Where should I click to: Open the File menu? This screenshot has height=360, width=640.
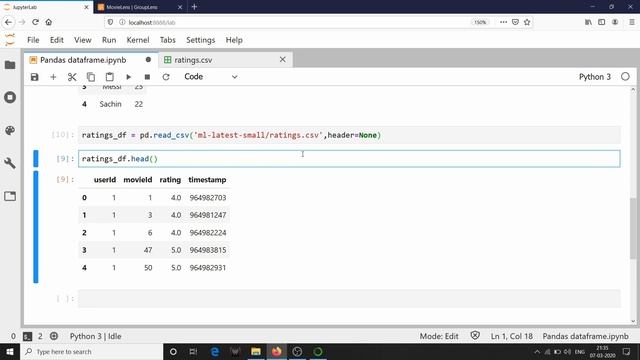tap(33, 40)
